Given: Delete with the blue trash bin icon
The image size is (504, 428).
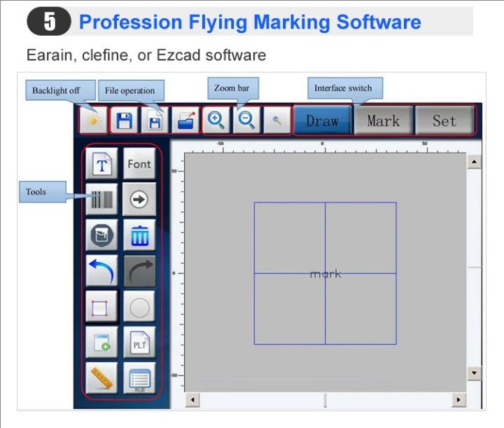Looking at the screenshot, I should pyautogui.click(x=139, y=235).
